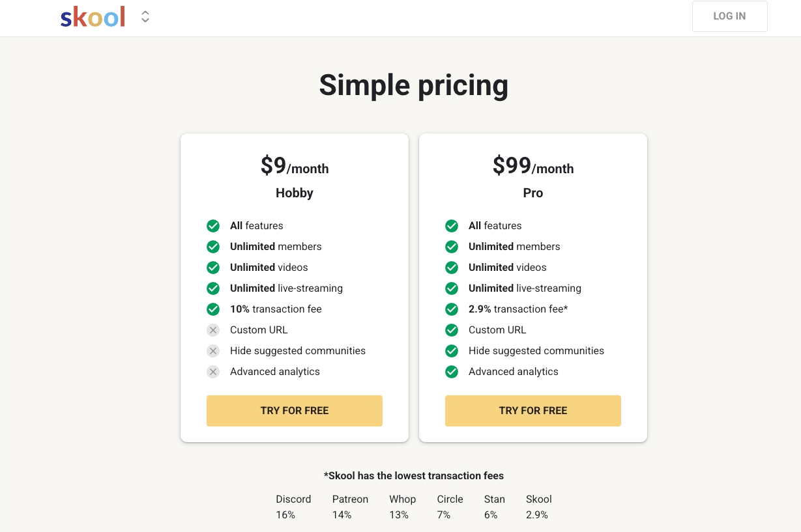Click the Discord 16% fee comparison entry
The height and width of the screenshot is (532, 801).
(x=293, y=507)
